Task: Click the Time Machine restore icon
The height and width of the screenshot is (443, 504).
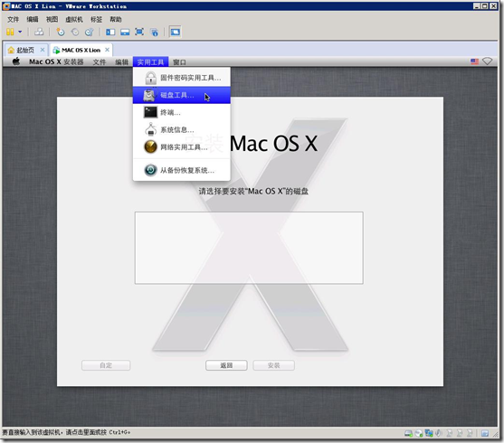Action: point(150,170)
